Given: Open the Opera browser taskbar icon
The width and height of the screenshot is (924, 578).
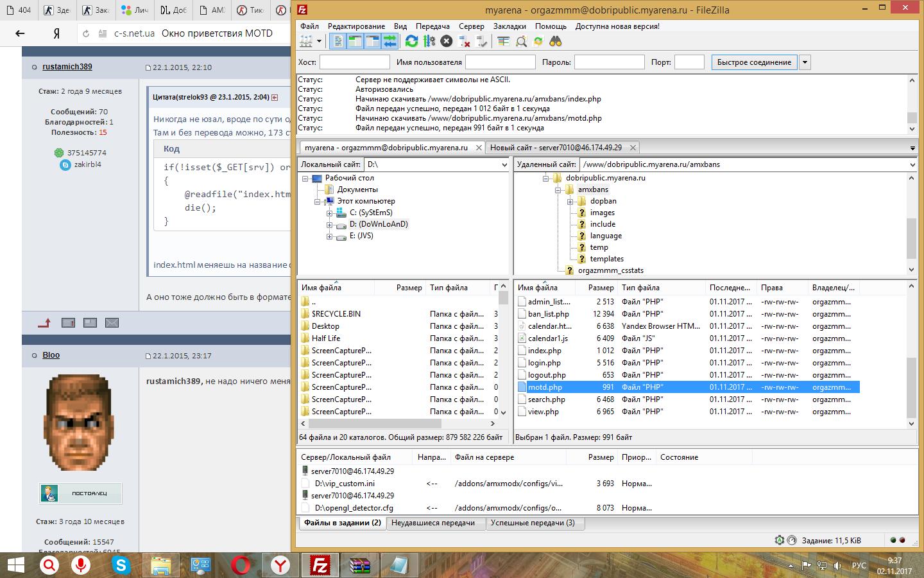Looking at the screenshot, I should [241, 565].
